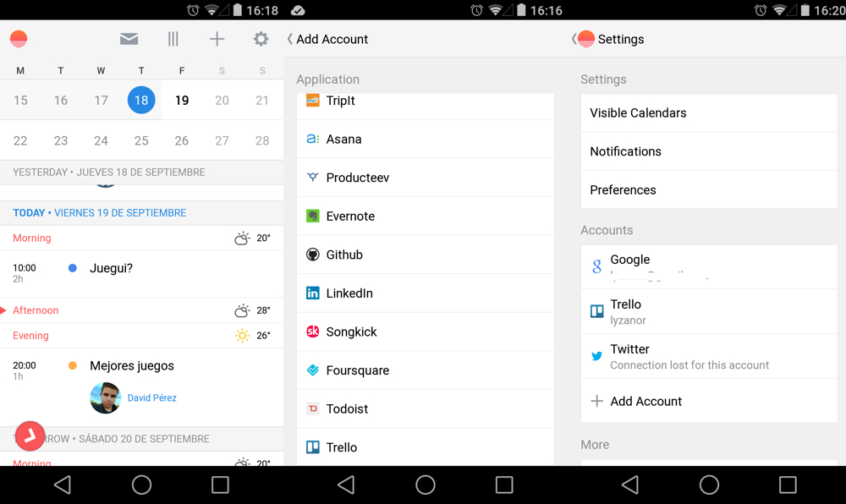The image size is (846, 504).
Task: Tap the red clock floating button
Action: (x=30, y=436)
